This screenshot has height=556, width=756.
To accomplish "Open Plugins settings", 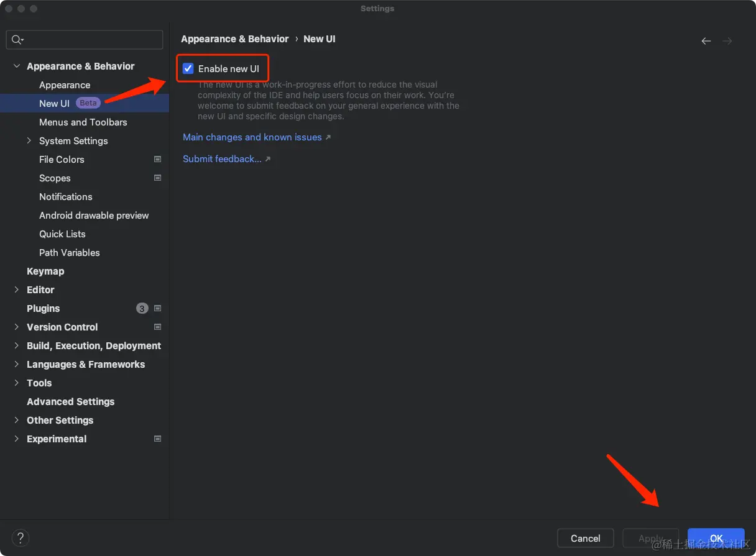I will (44, 309).
